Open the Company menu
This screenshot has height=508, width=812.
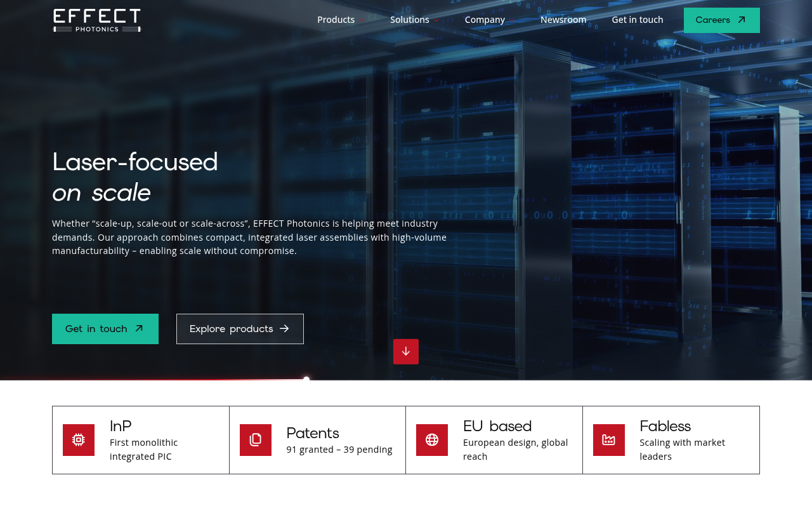click(x=485, y=20)
